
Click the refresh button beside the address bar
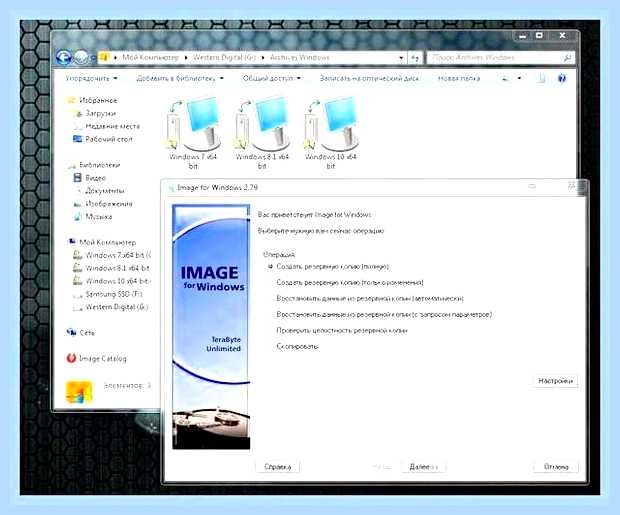coord(415,58)
